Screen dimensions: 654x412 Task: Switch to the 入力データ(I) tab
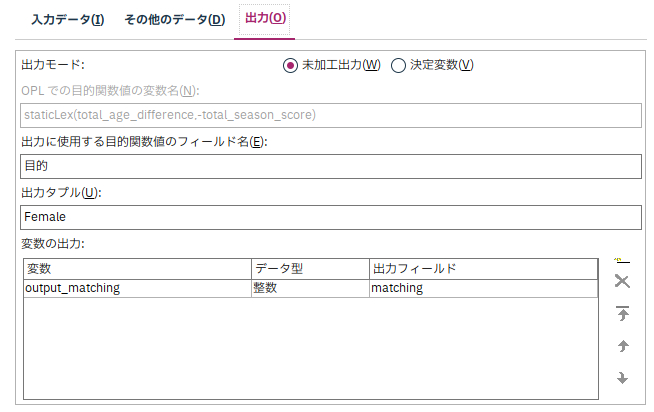click(68, 20)
